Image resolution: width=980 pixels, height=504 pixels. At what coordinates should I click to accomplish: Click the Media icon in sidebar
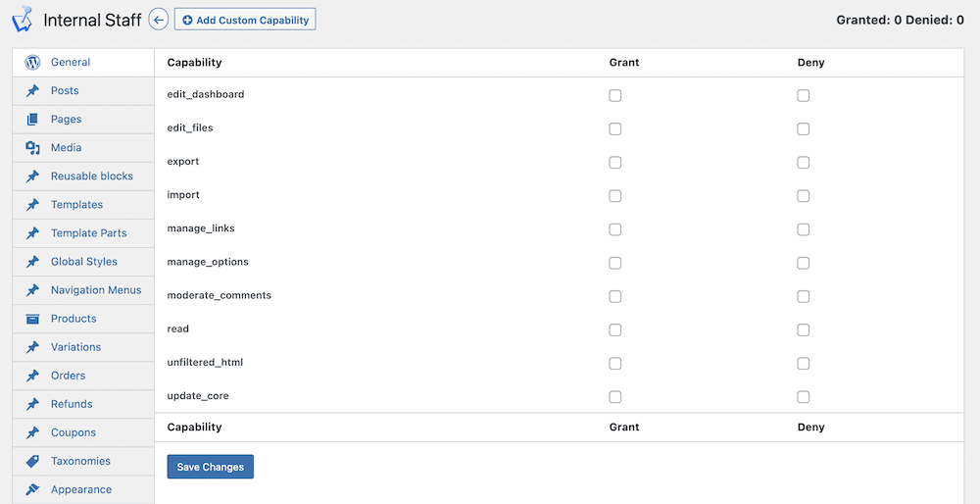pos(32,148)
